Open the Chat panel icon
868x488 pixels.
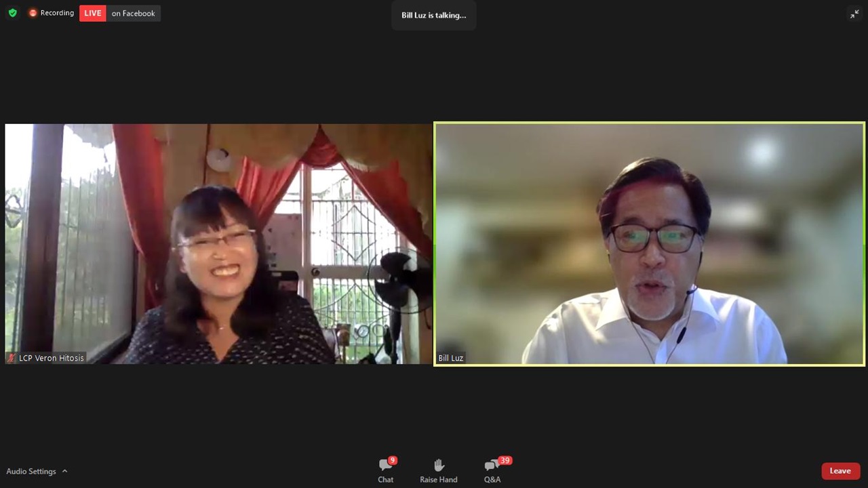tap(384, 465)
